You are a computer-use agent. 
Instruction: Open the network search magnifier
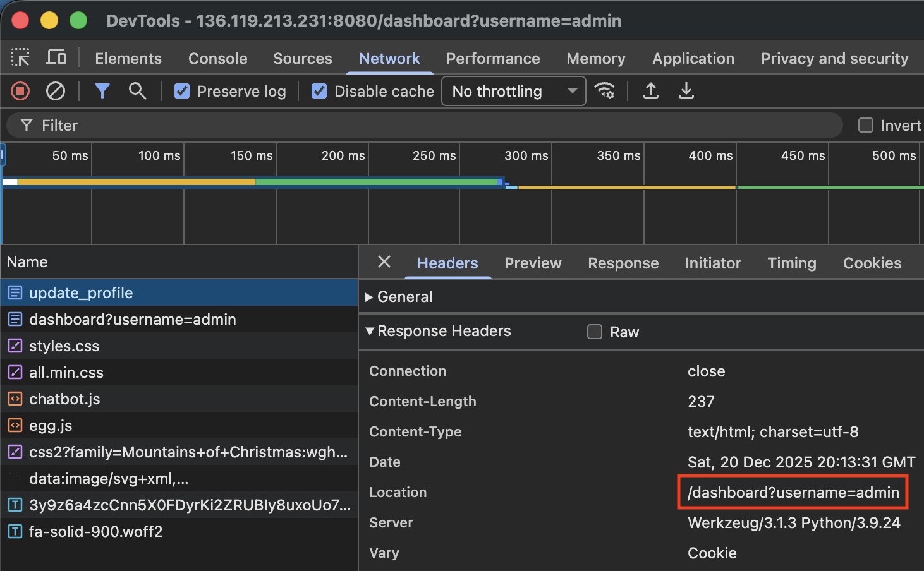coord(137,92)
